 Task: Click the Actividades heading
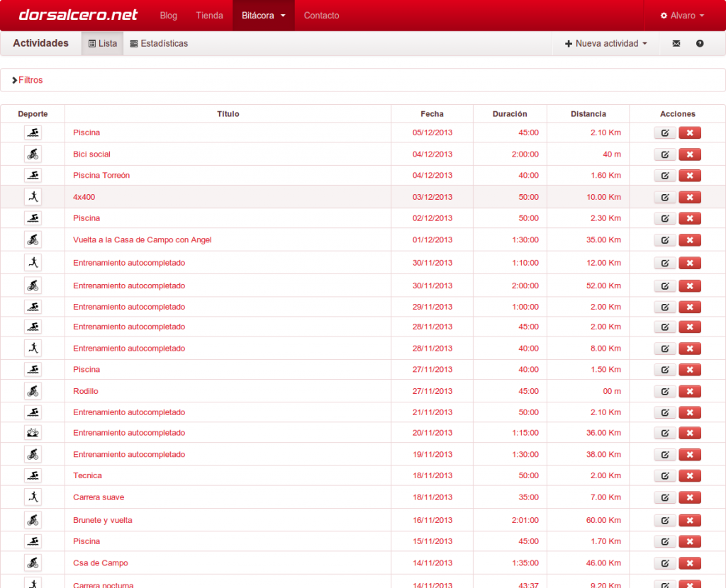pyautogui.click(x=40, y=43)
